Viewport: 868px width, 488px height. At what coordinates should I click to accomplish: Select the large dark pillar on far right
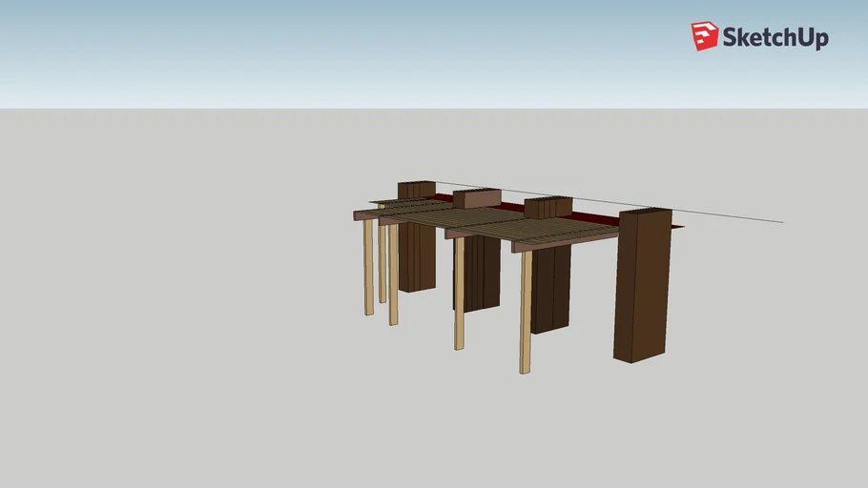[642, 286]
